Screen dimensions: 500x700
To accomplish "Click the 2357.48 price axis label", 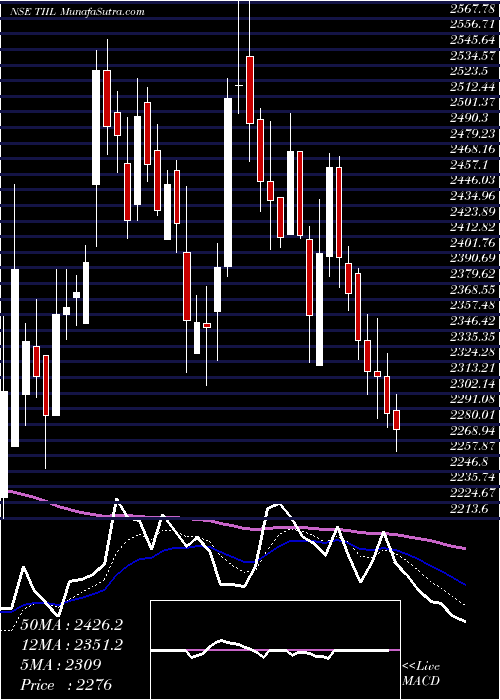I will click(474, 305).
